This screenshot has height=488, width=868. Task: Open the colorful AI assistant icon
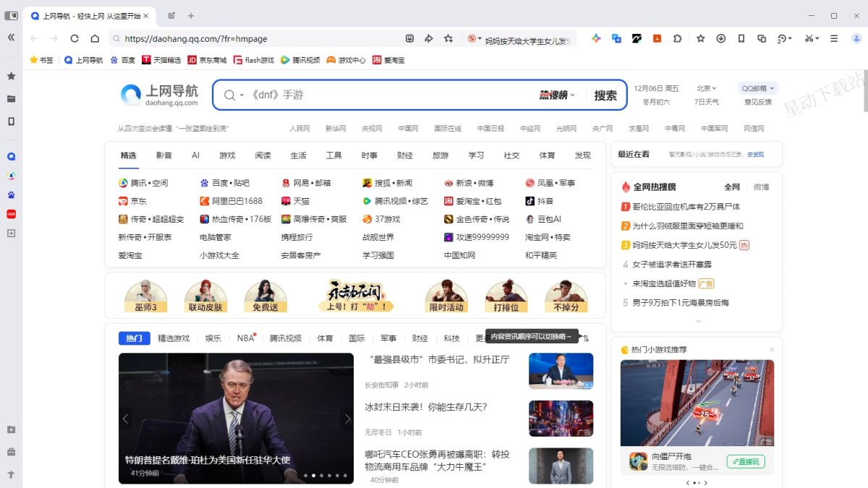pos(596,38)
